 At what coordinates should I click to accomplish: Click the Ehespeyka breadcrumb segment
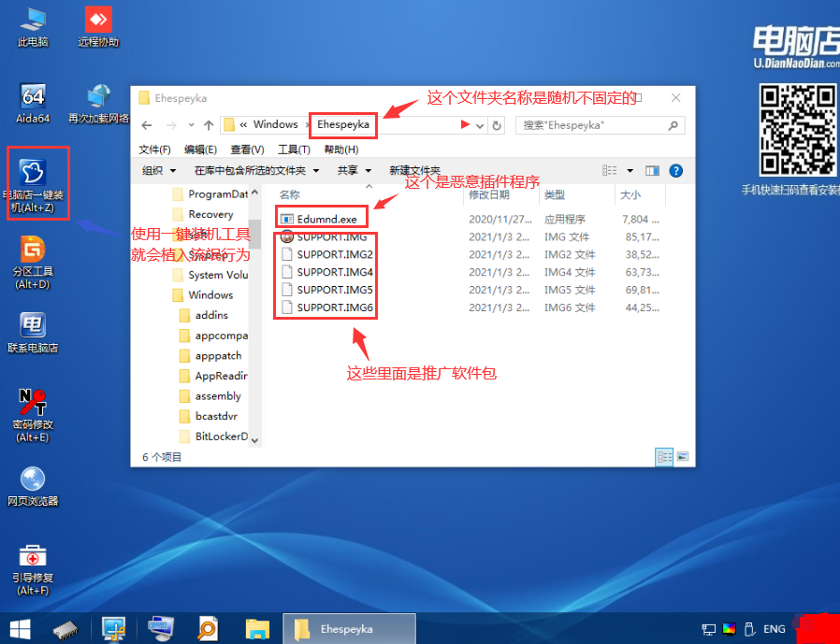click(343, 124)
